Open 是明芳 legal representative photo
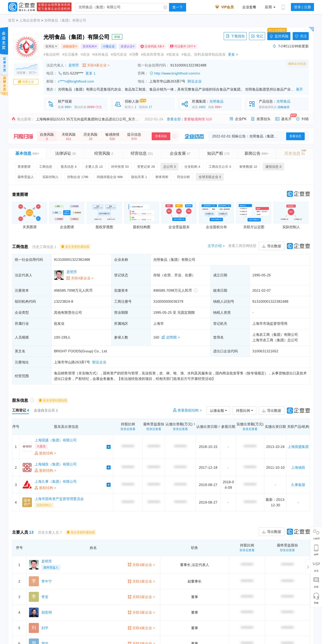This screenshot has height=644, width=322. (x=59, y=275)
